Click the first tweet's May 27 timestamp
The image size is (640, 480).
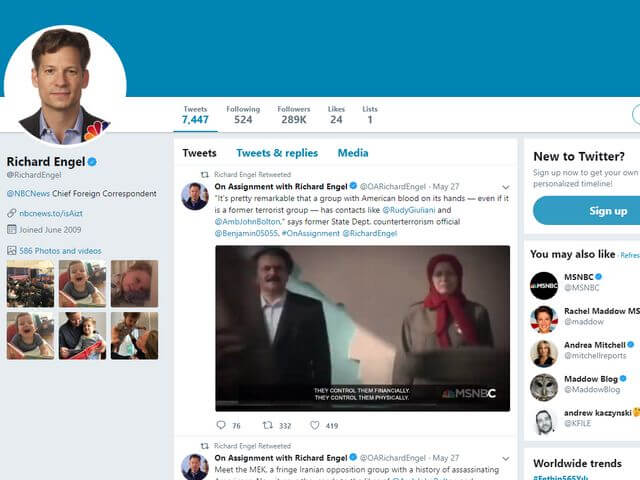click(446, 187)
